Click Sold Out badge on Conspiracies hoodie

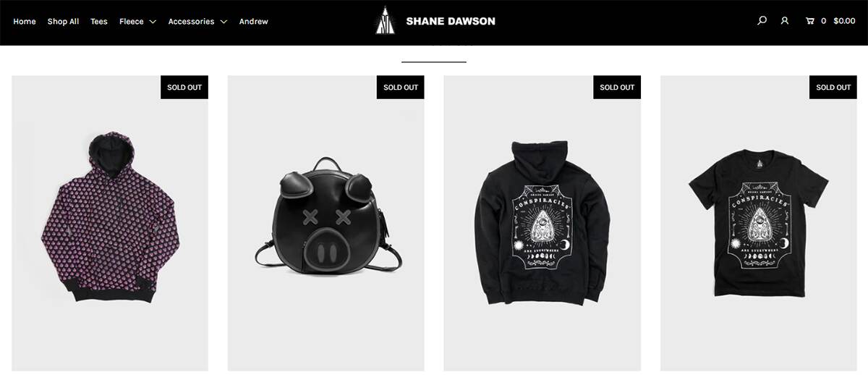click(617, 88)
